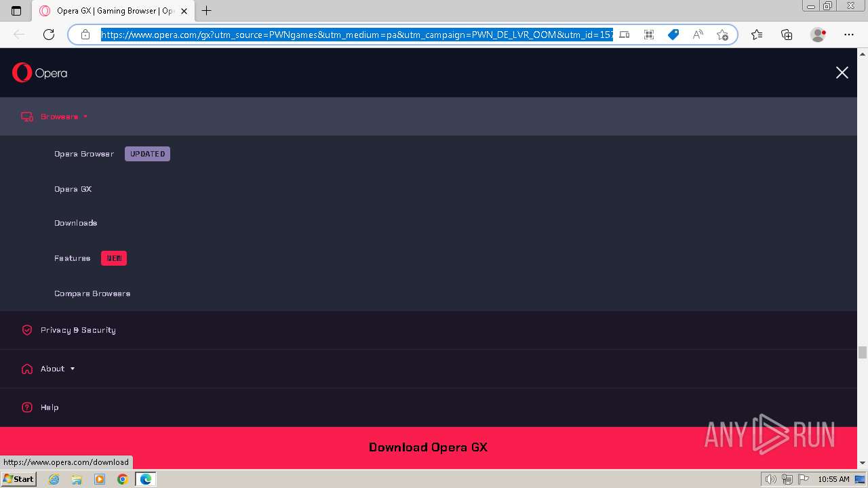This screenshot has width=868, height=488.
Task: Close the Opera GX browser tab
Action: click(184, 11)
